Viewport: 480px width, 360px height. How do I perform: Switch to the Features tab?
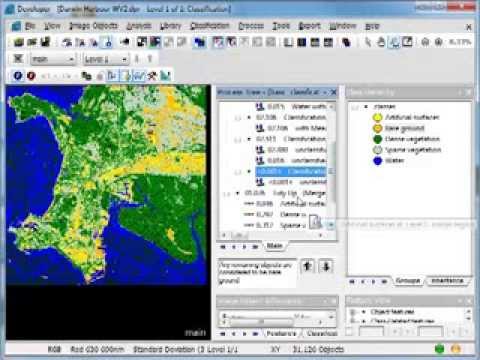[281, 333]
